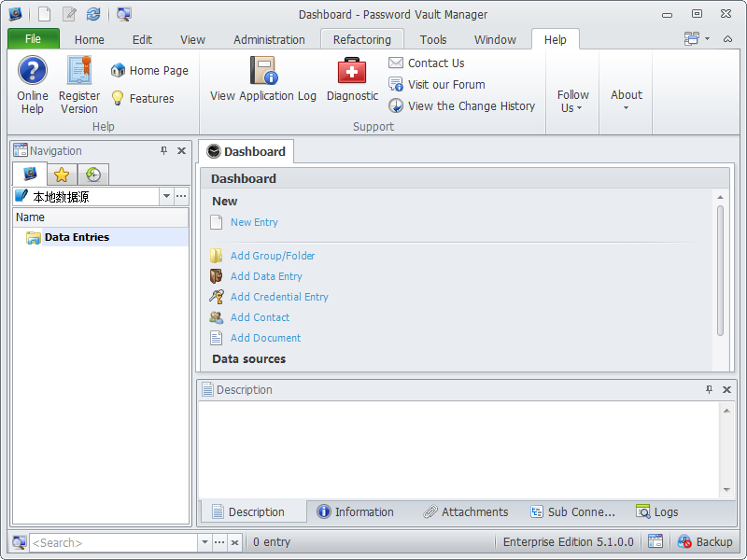The height and width of the screenshot is (560, 747).
Task: Expand the Follow Us dropdown
Action: [573, 101]
